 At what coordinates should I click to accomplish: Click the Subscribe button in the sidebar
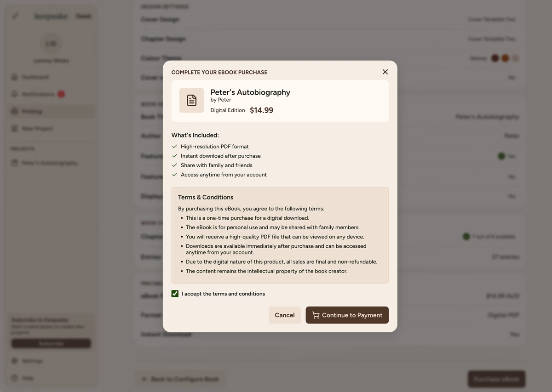51,343
